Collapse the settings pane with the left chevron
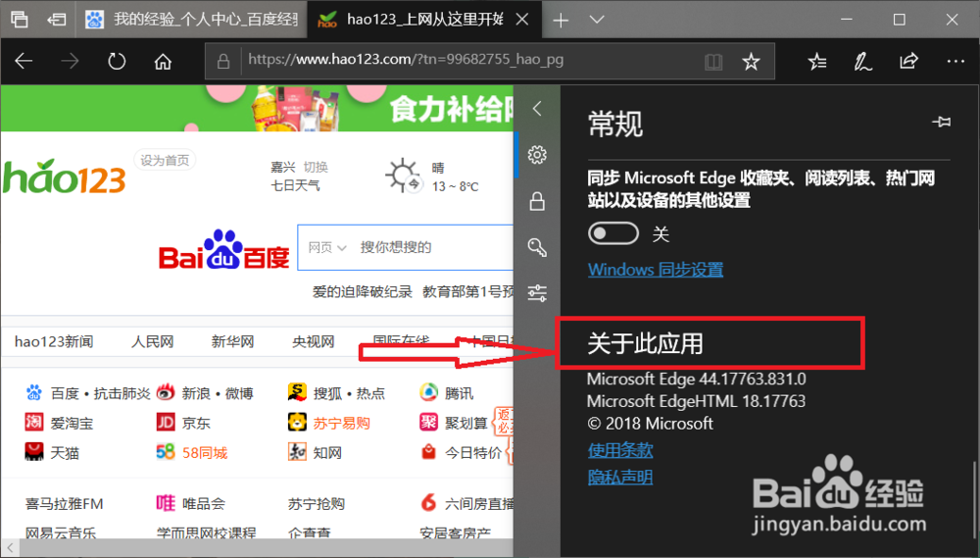The width and height of the screenshot is (980, 558). coord(537,109)
